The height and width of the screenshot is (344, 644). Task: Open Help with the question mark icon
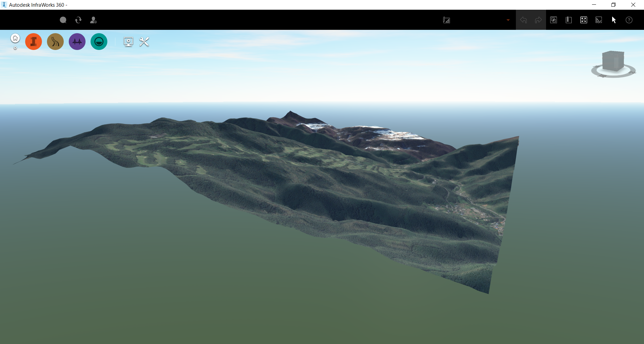tap(629, 20)
